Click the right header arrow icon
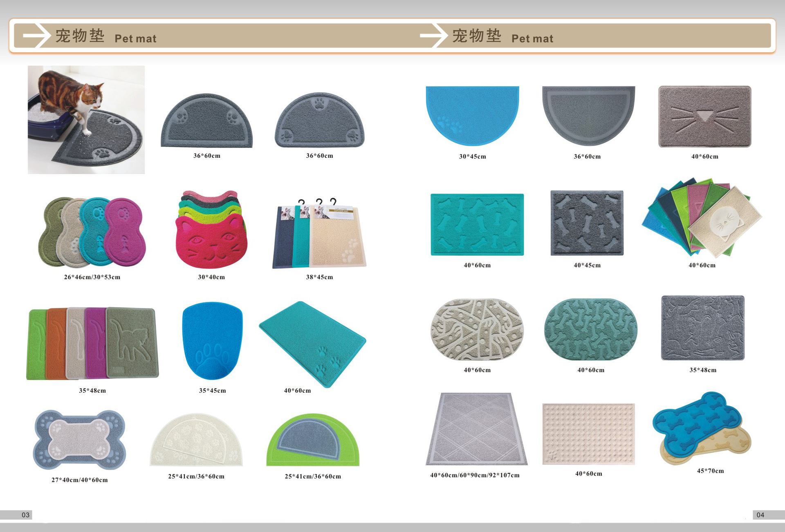785x532 pixels. pos(433,36)
